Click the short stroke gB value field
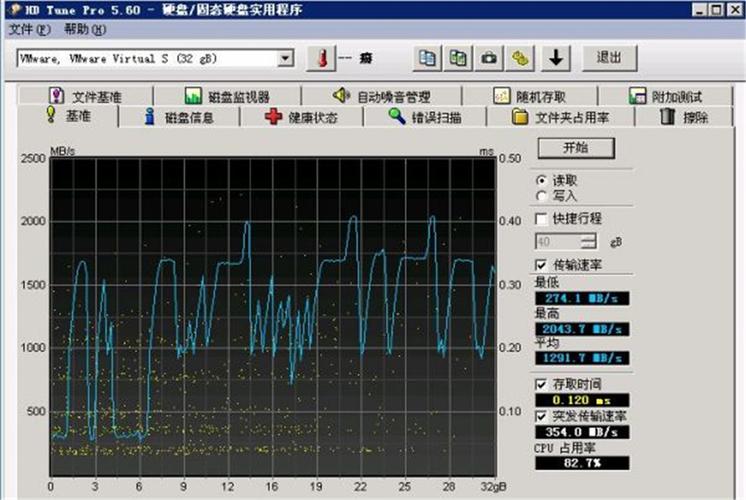 (559, 241)
